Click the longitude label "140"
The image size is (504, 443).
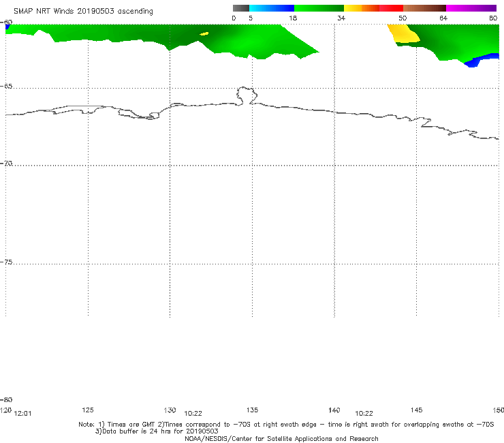coord(334,410)
